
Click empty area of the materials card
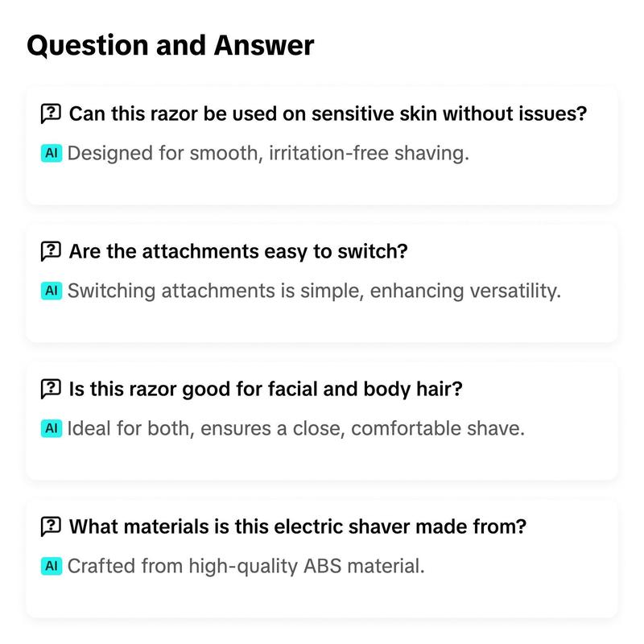point(321,597)
